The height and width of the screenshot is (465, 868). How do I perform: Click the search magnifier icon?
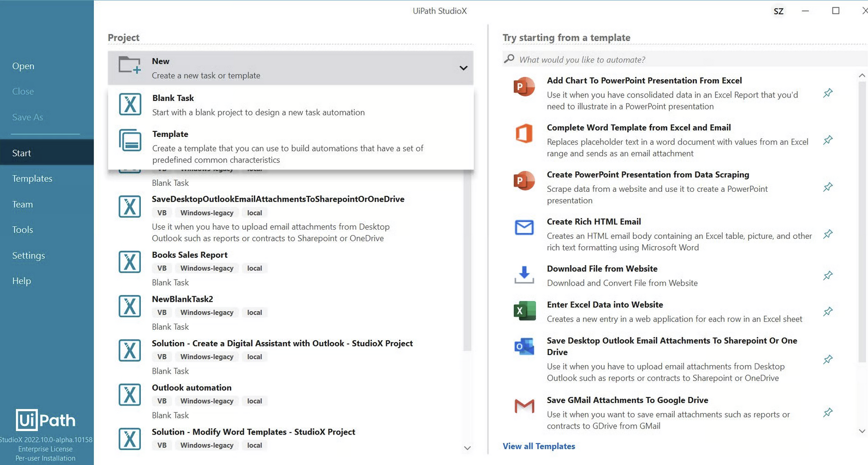[x=509, y=59]
